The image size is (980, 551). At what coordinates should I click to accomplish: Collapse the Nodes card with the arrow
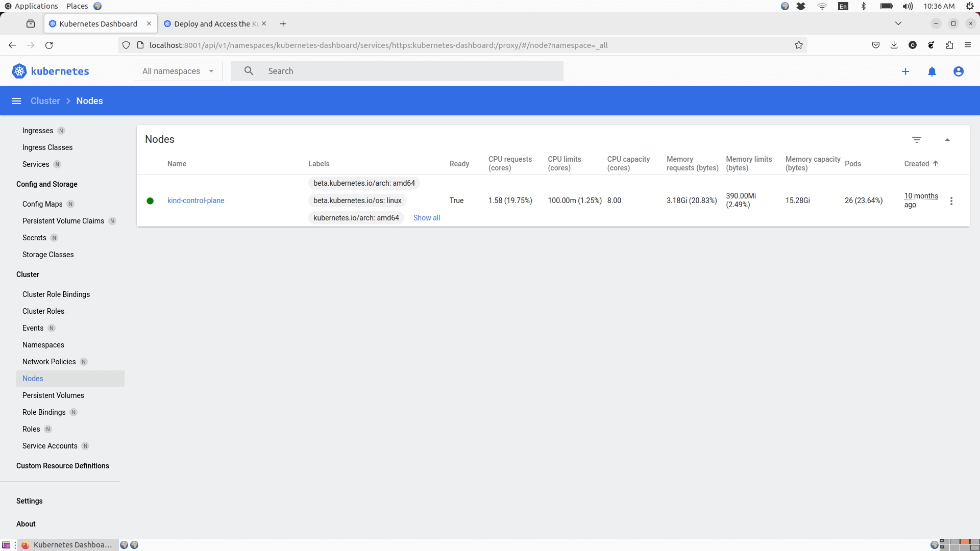[947, 139]
